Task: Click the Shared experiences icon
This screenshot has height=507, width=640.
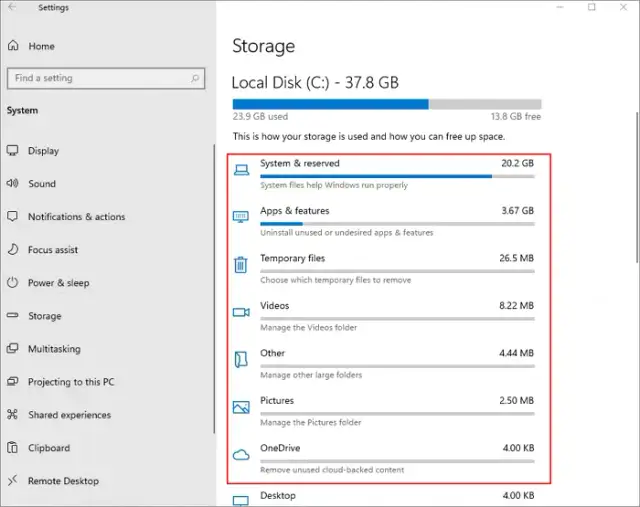Action: pos(12,414)
